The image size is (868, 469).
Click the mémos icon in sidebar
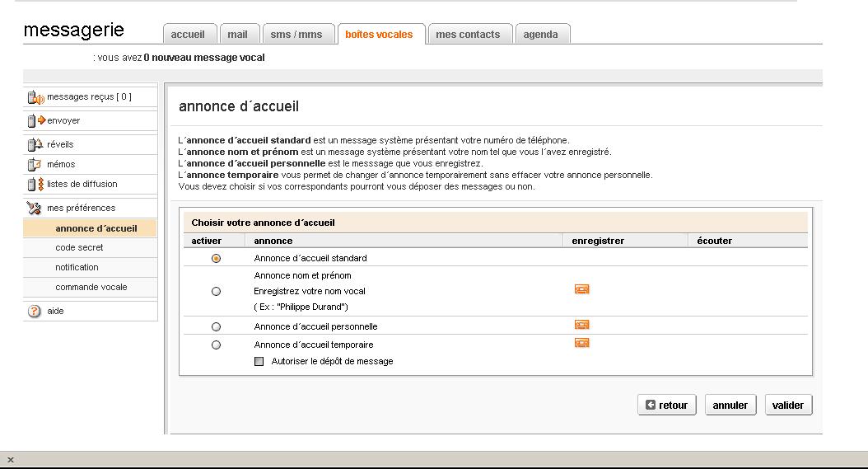(35, 164)
